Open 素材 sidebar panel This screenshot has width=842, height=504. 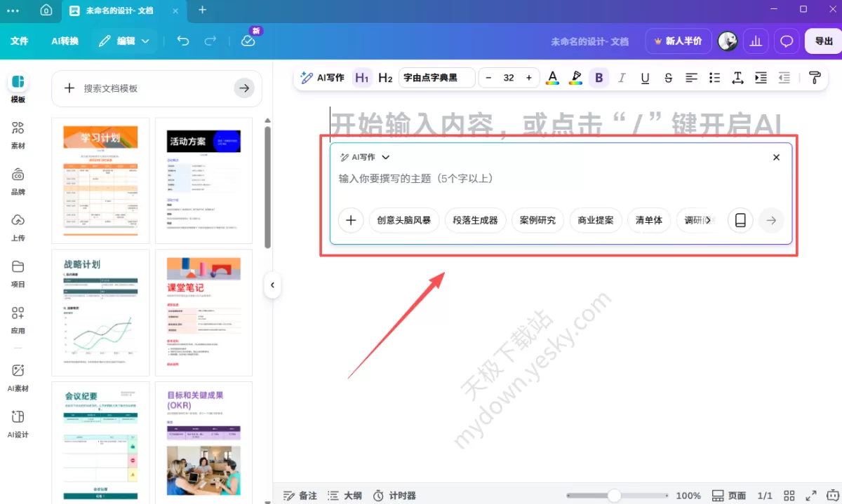click(18, 135)
